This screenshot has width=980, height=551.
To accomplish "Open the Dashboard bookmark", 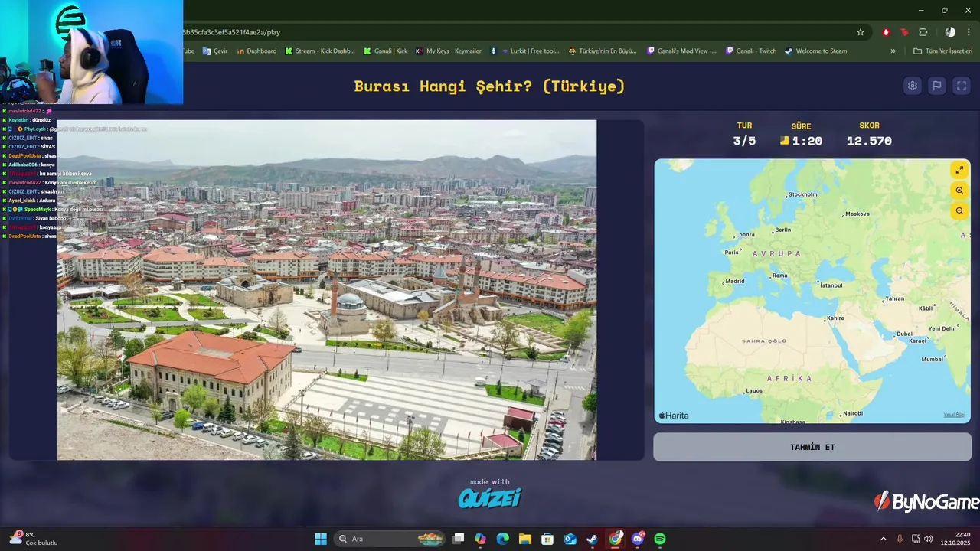I will click(256, 51).
